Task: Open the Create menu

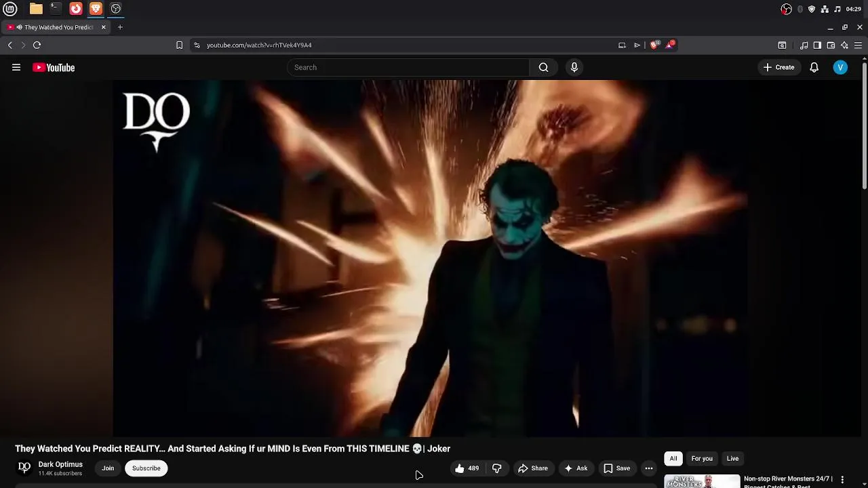Action: tap(778, 67)
